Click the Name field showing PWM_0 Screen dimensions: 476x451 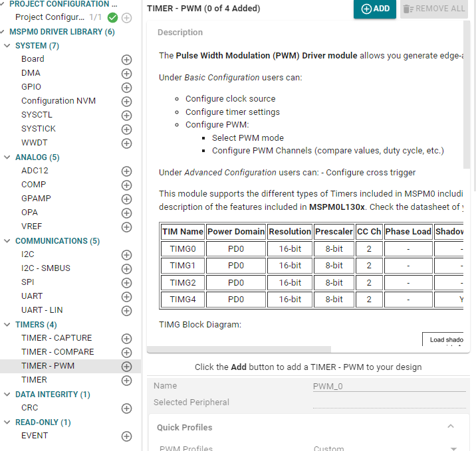[x=389, y=386]
